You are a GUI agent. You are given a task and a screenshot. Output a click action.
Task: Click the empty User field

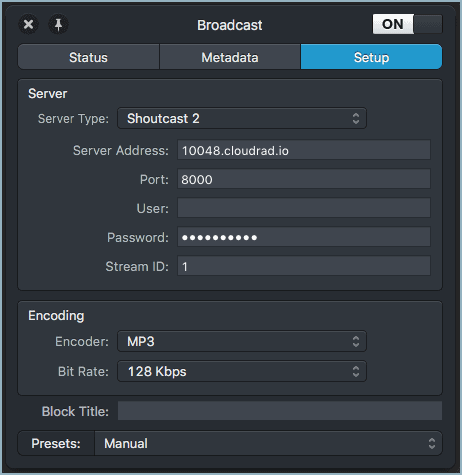click(x=304, y=208)
